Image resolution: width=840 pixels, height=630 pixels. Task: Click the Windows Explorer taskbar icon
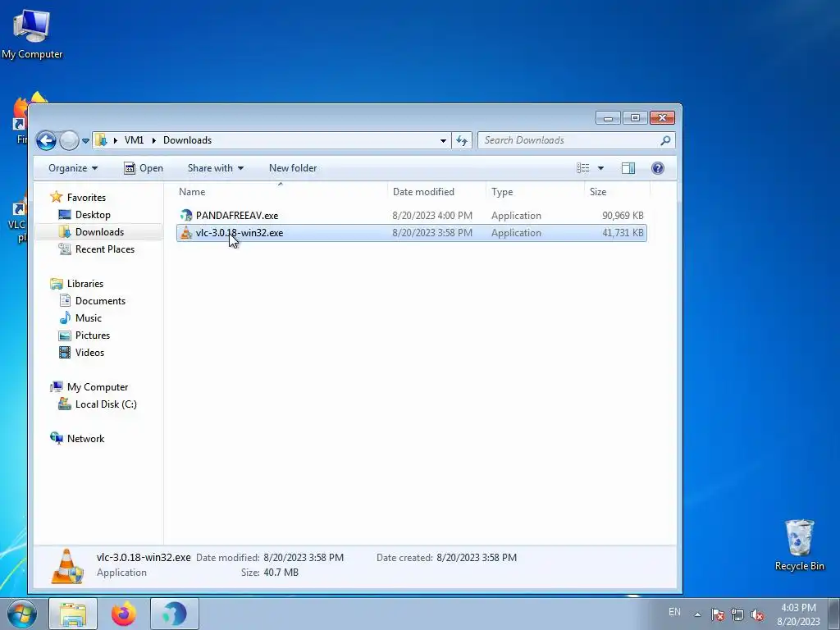[x=73, y=614]
